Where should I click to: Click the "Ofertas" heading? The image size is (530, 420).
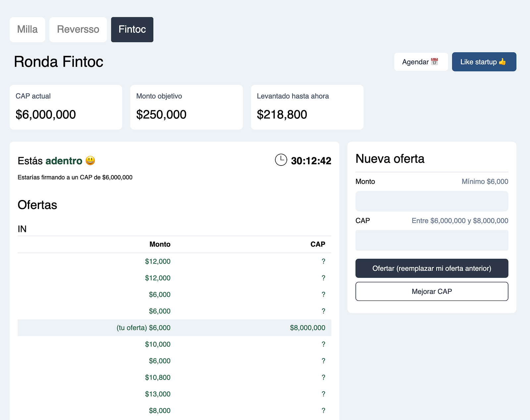[37, 205]
